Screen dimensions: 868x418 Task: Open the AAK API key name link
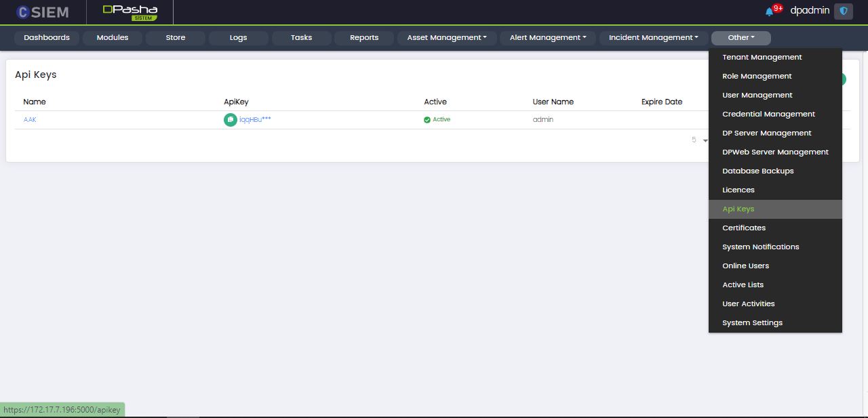point(30,120)
